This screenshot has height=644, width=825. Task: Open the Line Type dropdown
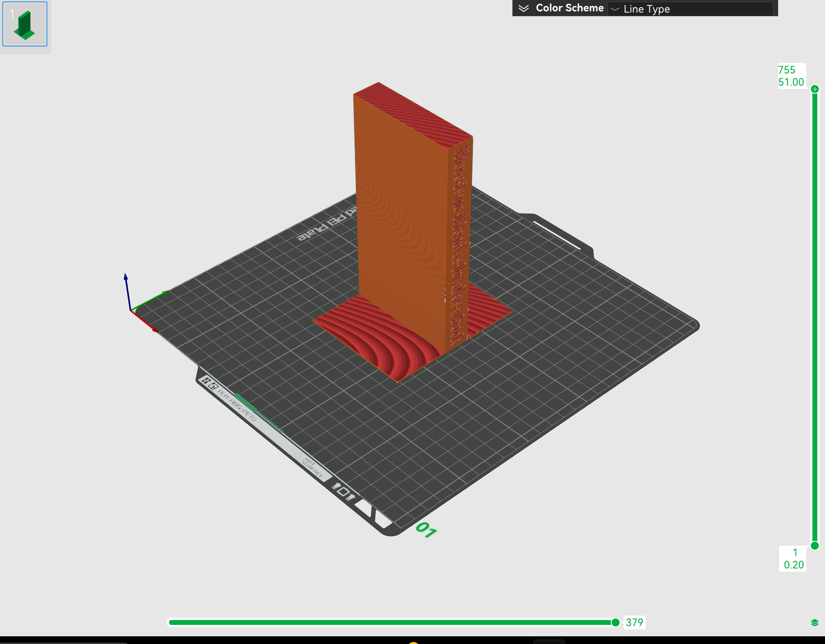(x=690, y=9)
